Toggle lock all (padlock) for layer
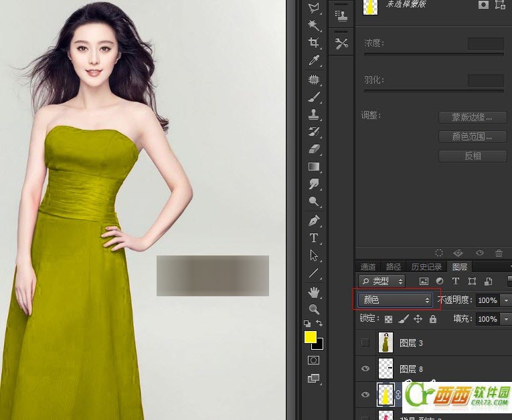The width and height of the screenshot is (512, 420). click(433, 319)
